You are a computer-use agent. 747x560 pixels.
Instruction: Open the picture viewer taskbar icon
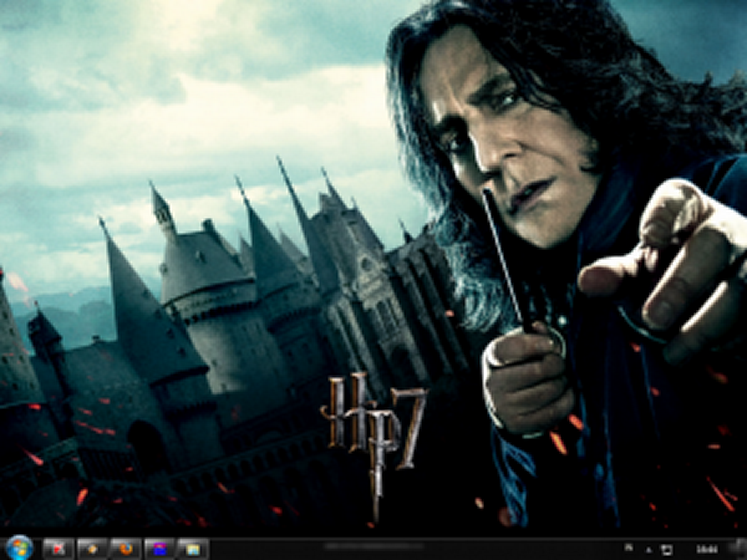point(193,549)
